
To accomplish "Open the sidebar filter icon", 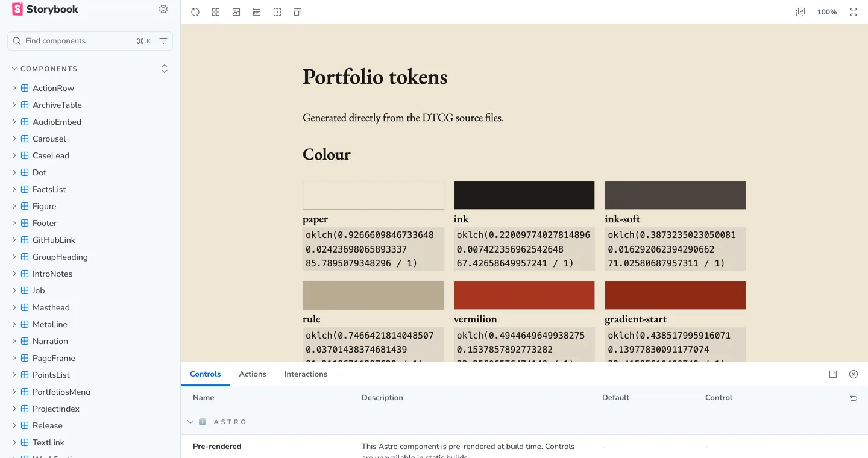I will [x=163, y=41].
